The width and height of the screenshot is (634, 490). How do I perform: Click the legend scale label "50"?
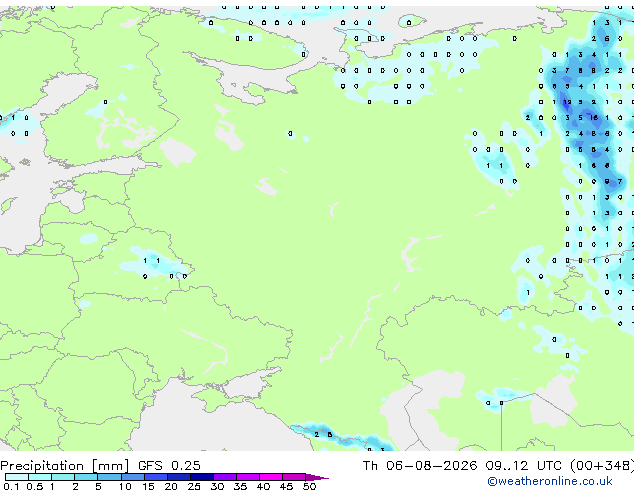(309, 486)
